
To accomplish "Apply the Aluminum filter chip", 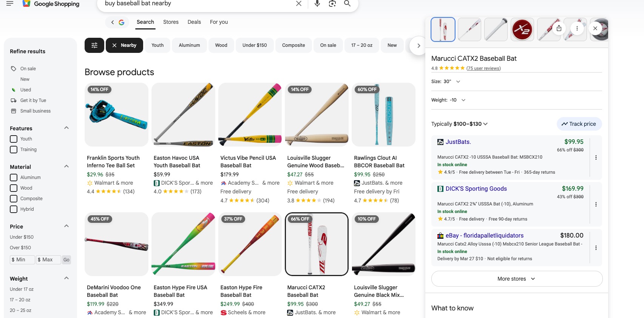I will 189,45.
